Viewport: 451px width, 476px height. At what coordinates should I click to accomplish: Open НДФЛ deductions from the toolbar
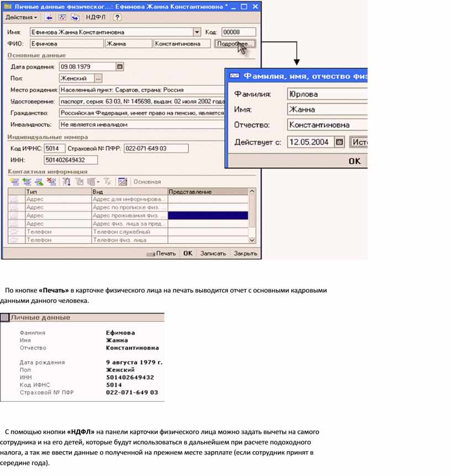coord(95,17)
